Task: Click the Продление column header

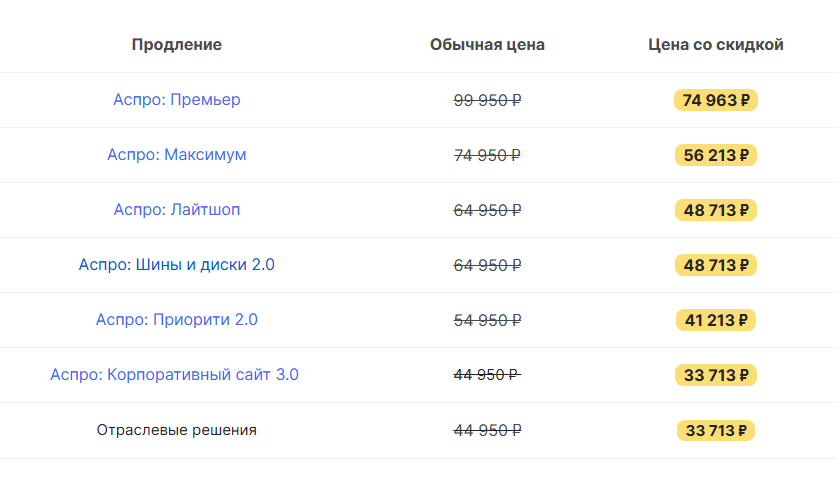Action: coord(177,45)
